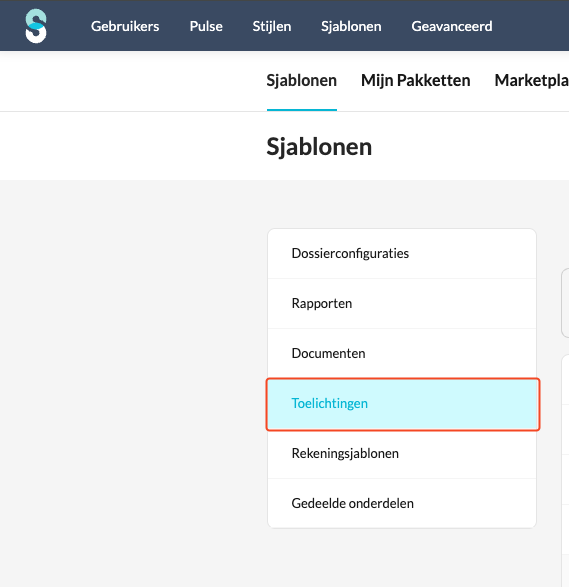Click the Silverfin S logo icon
The height and width of the screenshot is (587, 569).
[x=36, y=26]
